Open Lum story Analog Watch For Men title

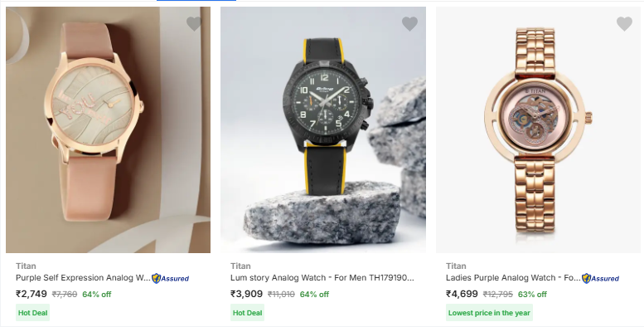[322, 278]
